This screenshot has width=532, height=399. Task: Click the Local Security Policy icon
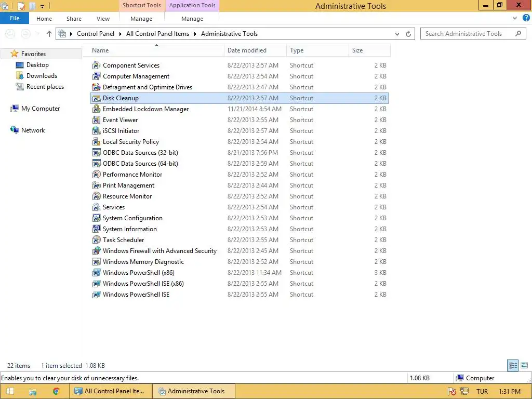click(96, 141)
